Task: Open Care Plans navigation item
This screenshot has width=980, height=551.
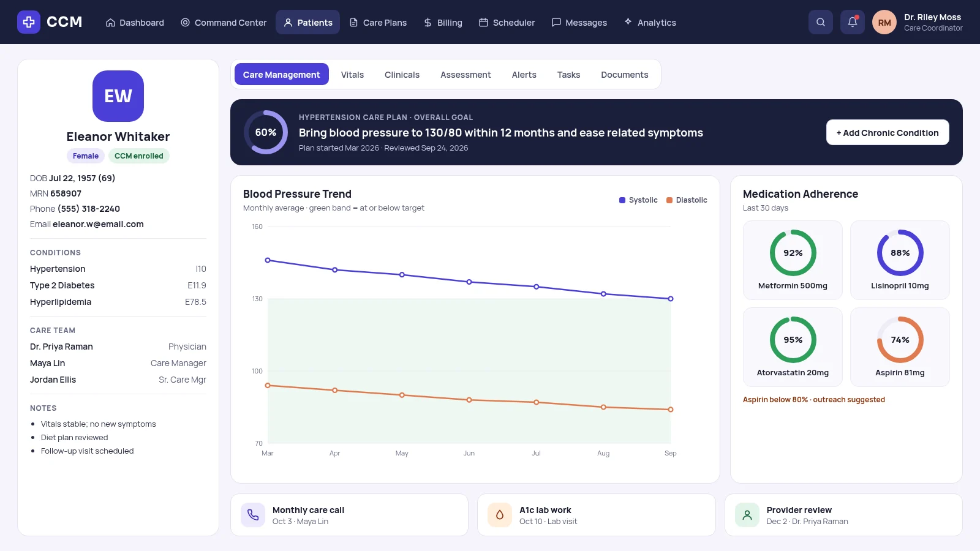Action: pos(378,22)
